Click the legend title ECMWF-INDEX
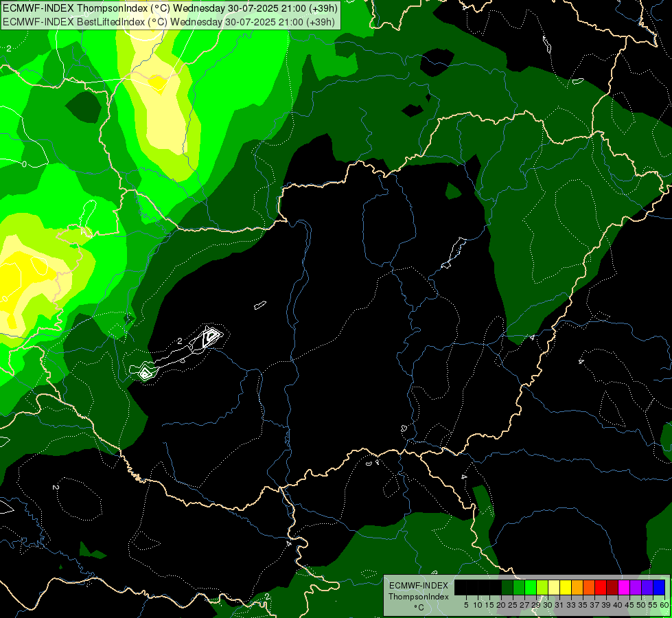Screen dimensions: 672x618 419,586
